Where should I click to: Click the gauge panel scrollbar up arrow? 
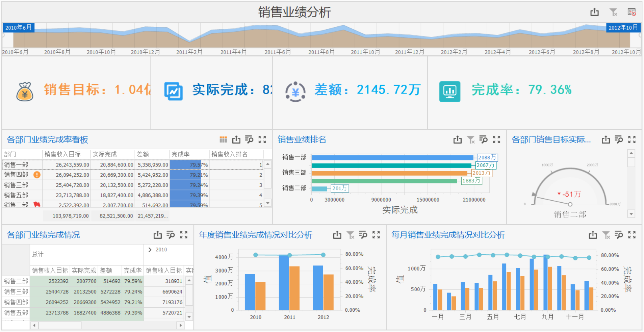pyautogui.click(x=631, y=153)
